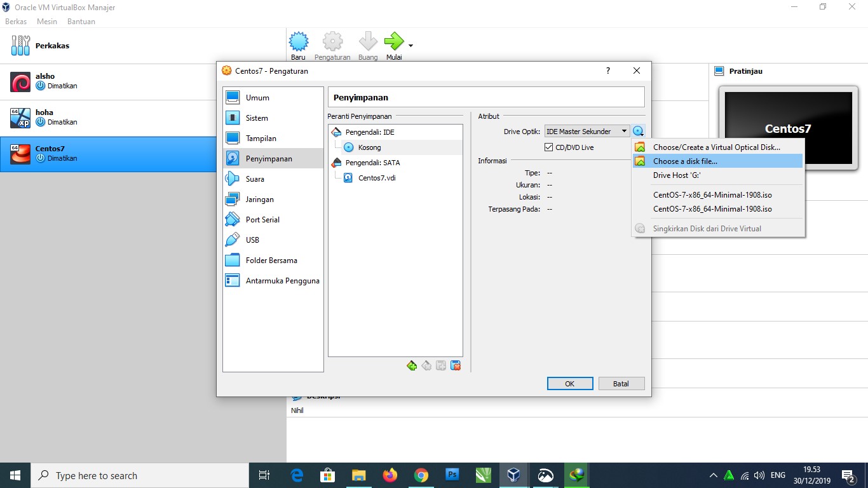Viewport: 868px width, 488px height.
Task: Start the VM with the Mulai icon
Action: [394, 41]
